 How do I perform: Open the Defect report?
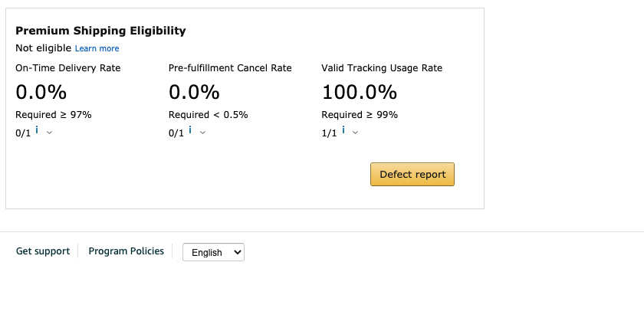412,174
